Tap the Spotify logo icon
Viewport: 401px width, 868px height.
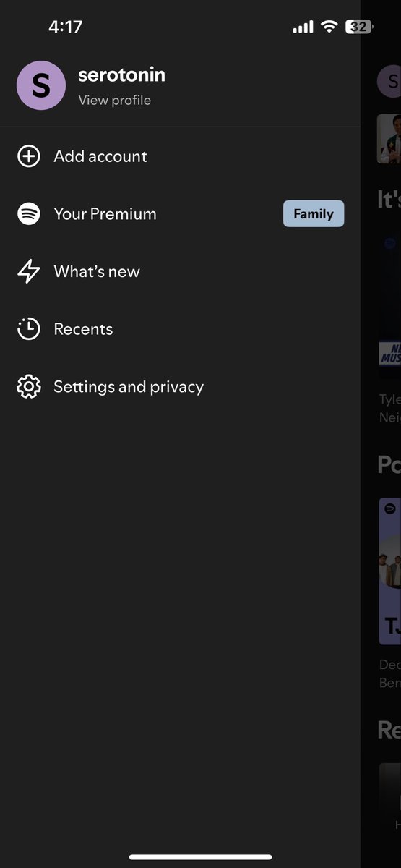29,214
